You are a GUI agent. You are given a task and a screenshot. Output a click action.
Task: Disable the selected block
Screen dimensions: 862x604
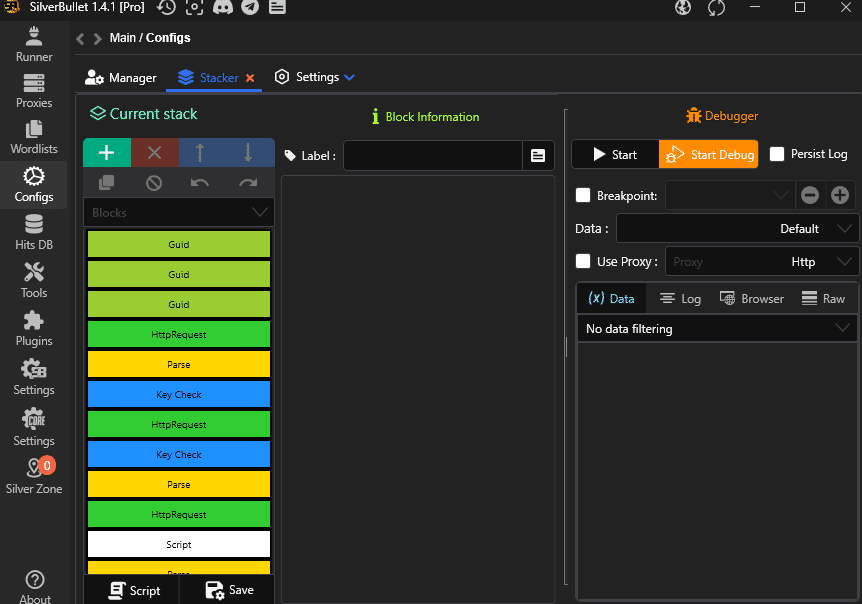coord(154,182)
